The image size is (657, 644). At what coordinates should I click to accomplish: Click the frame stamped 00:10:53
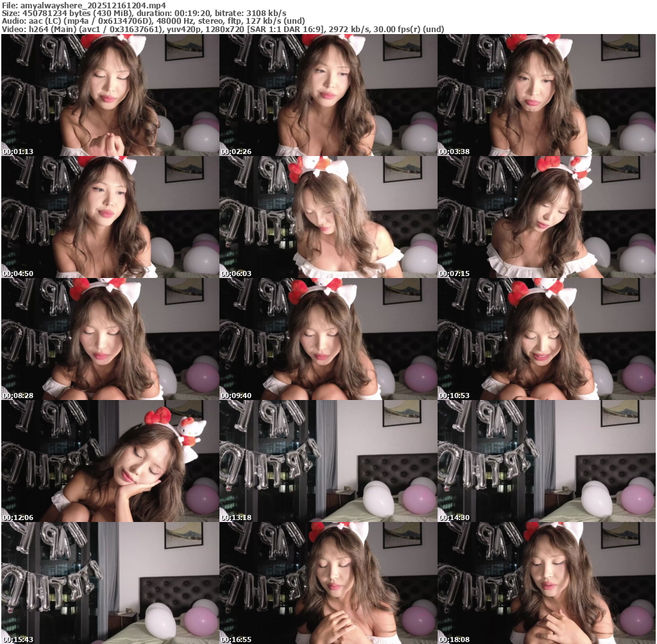(547, 339)
